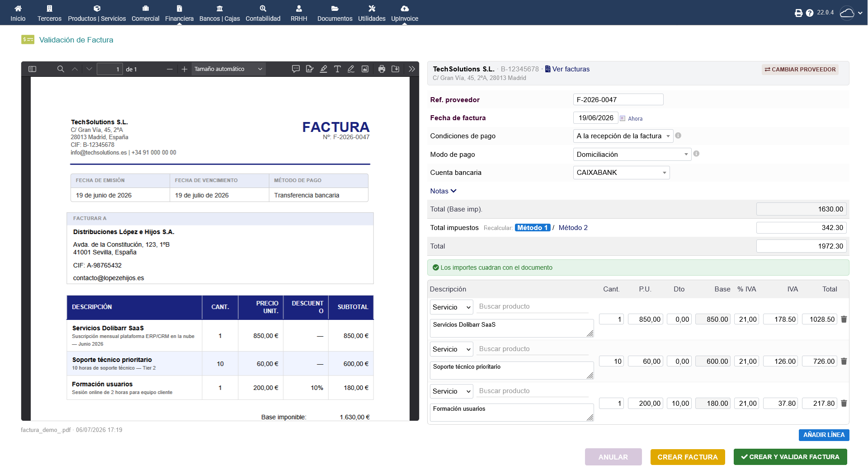The image size is (868, 474).
Task: Open the help question mark icon
Action: click(810, 13)
